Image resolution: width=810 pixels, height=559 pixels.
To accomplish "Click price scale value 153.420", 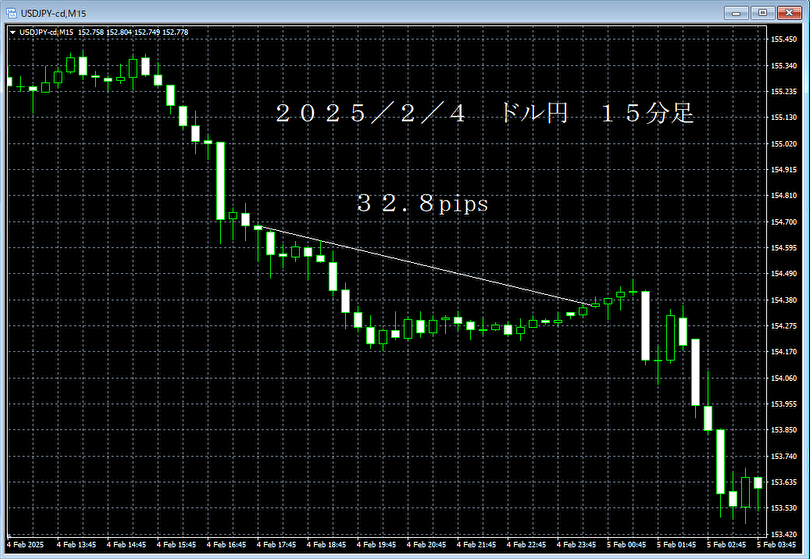I will 784,534.
